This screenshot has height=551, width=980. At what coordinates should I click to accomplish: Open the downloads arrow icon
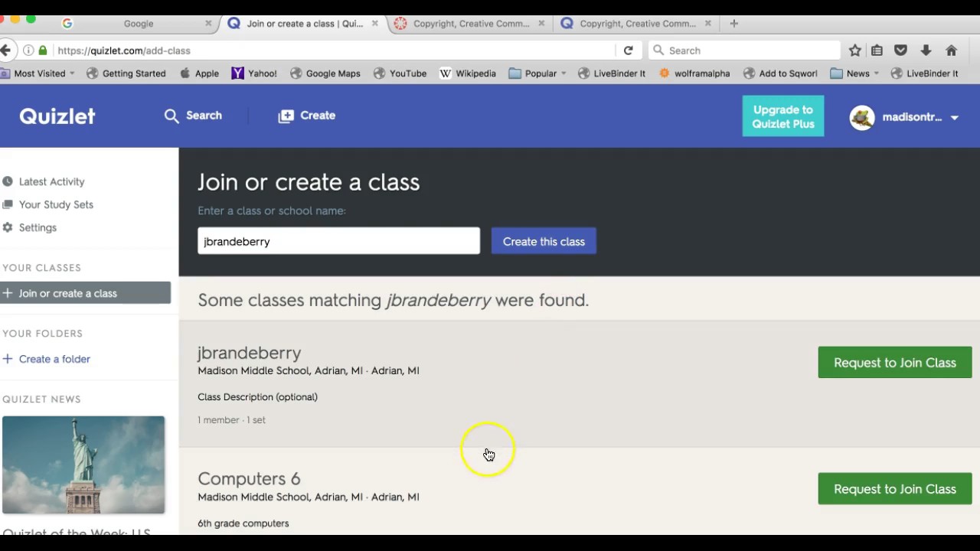click(926, 51)
